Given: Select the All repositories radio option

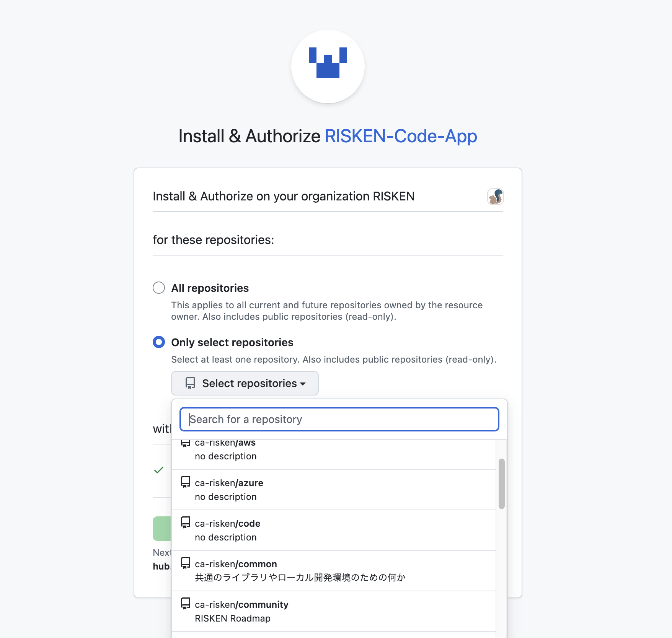Looking at the screenshot, I should coord(159,288).
